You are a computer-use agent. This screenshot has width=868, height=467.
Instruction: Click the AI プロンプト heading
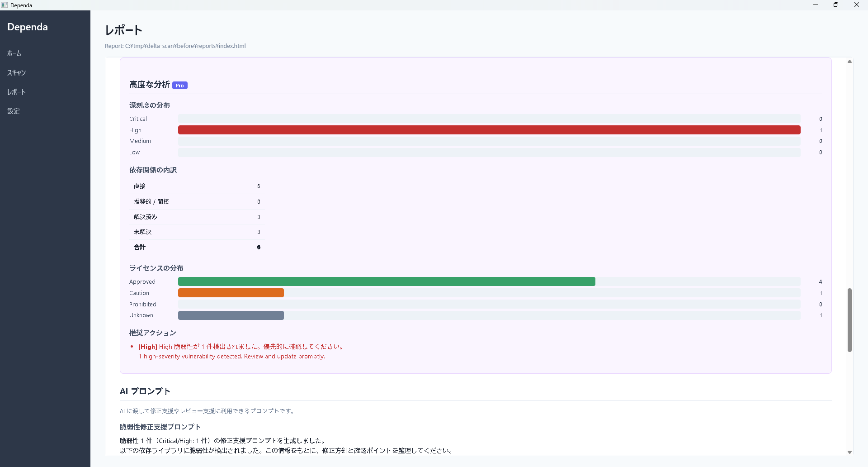(145, 391)
